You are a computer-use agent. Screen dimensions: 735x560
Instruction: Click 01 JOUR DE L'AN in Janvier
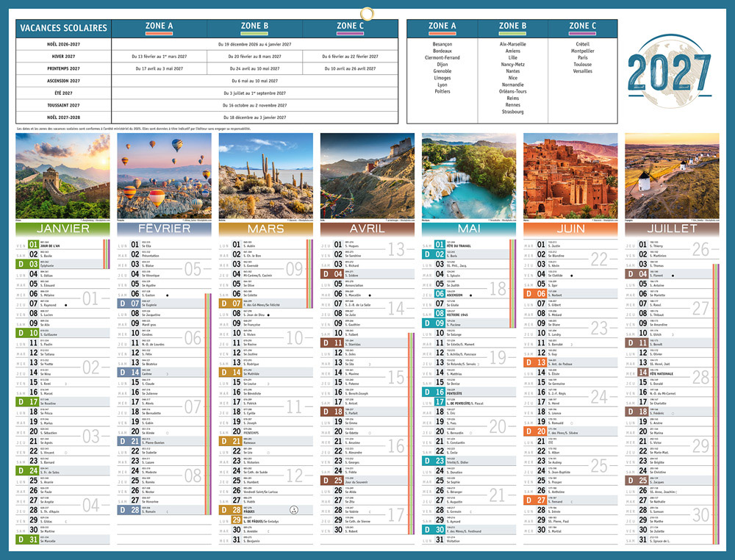(x=62, y=245)
